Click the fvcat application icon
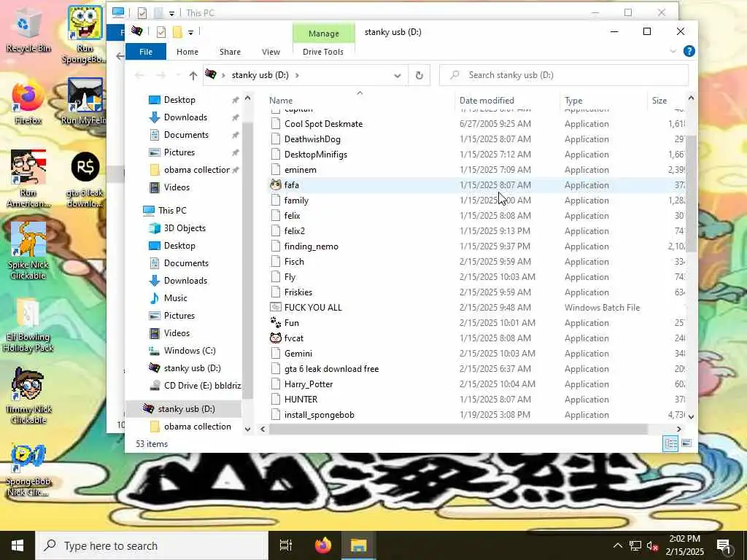Viewport: 747px width, 560px height. tap(275, 338)
